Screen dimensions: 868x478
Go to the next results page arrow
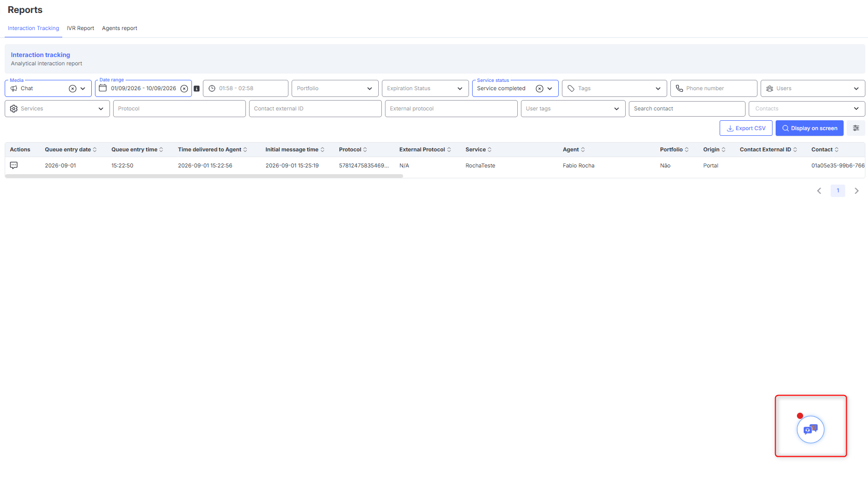click(857, 191)
